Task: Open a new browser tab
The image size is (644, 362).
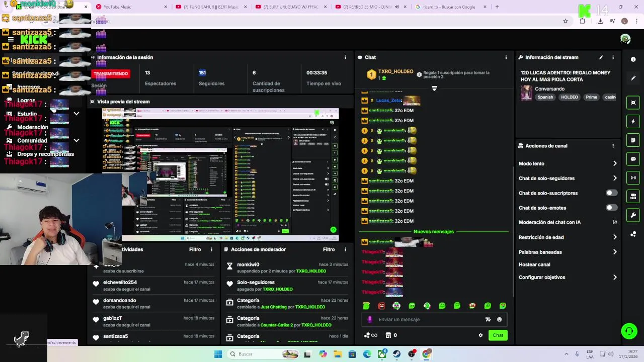Action: 497,7
